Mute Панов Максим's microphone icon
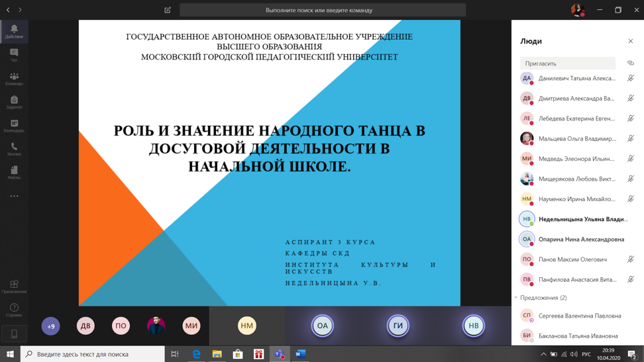 click(x=631, y=259)
